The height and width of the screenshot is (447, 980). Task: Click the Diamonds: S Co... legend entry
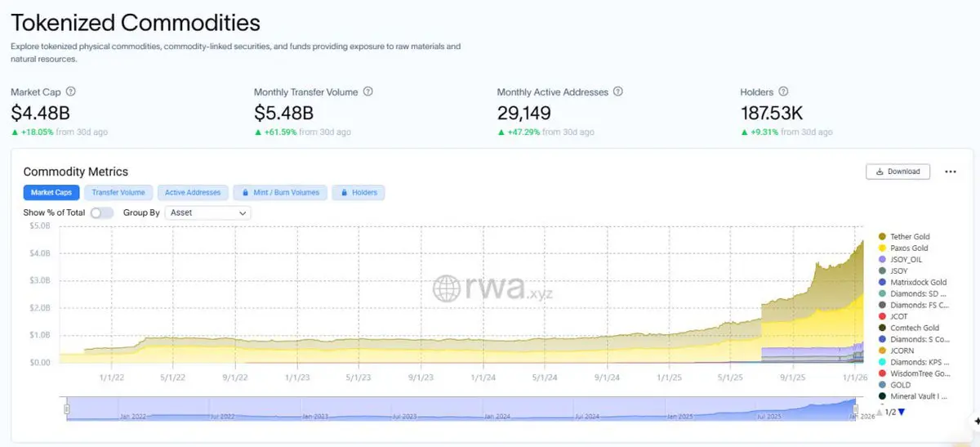(913, 340)
